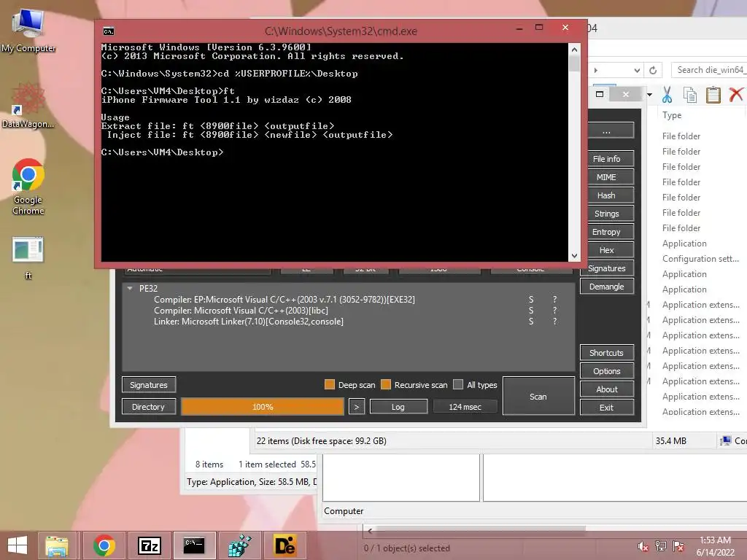This screenshot has height=560, width=747.
Task: Open Windows Start button
Action: click(x=18, y=545)
